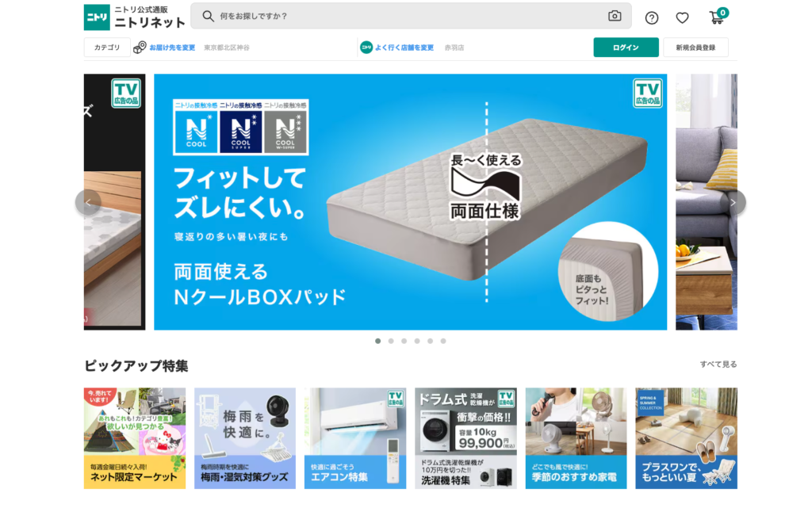Select the second carousel dot

[x=391, y=341]
